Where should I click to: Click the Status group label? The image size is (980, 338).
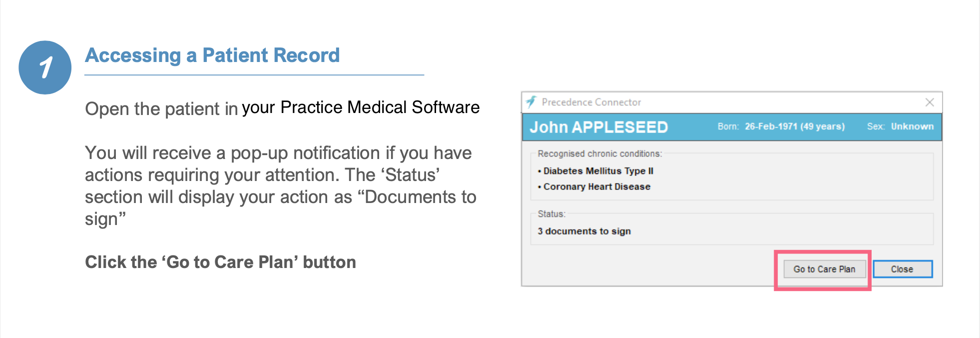(x=551, y=214)
